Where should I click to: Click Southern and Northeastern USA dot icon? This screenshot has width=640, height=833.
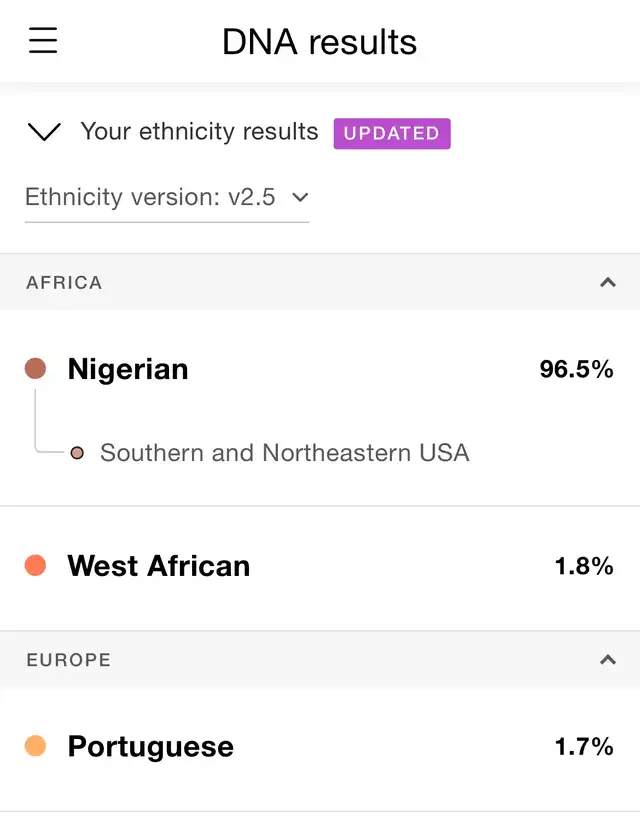point(77,453)
